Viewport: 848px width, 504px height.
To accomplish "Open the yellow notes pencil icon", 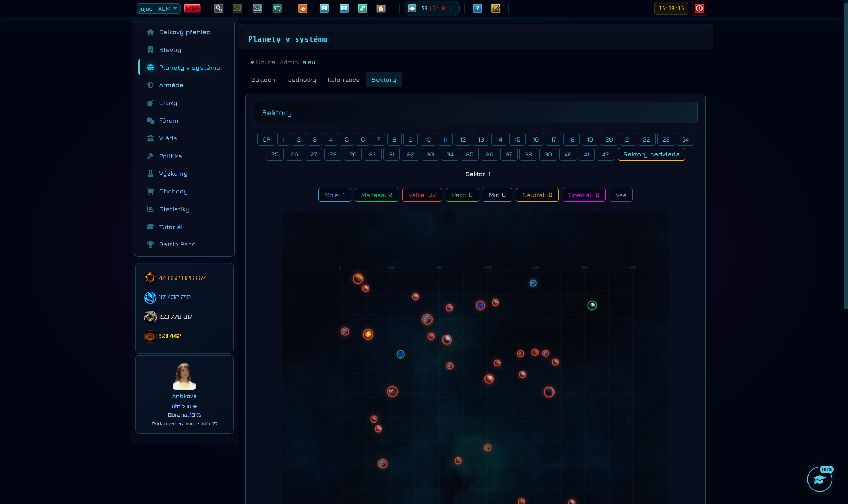I will (x=496, y=9).
